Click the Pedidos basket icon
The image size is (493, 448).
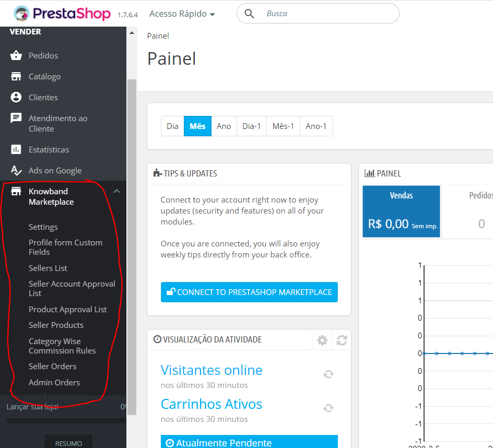pos(16,55)
